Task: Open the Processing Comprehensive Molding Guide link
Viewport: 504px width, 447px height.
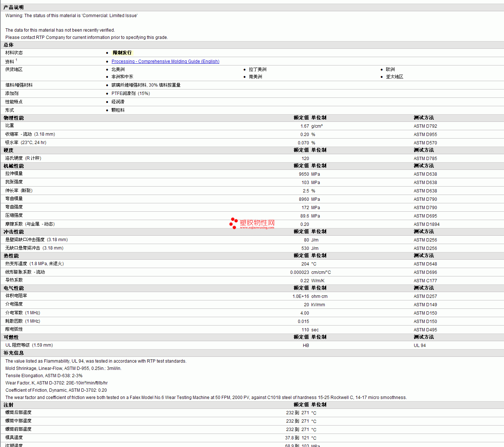Action: click(x=165, y=61)
